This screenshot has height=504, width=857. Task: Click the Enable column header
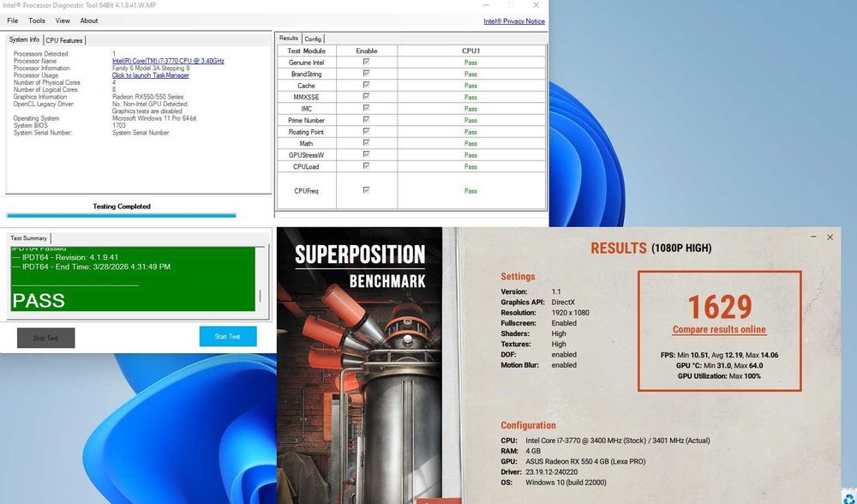(x=367, y=51)
